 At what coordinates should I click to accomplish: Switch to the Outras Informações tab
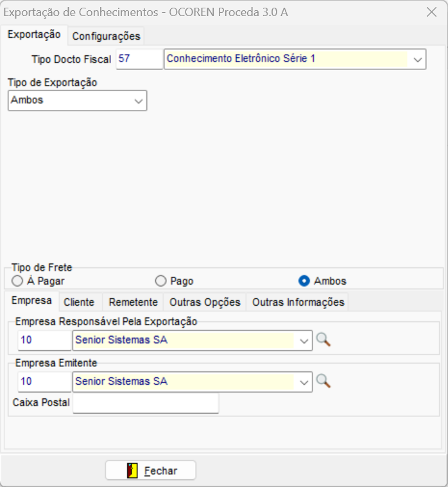[x=298, y=302]
